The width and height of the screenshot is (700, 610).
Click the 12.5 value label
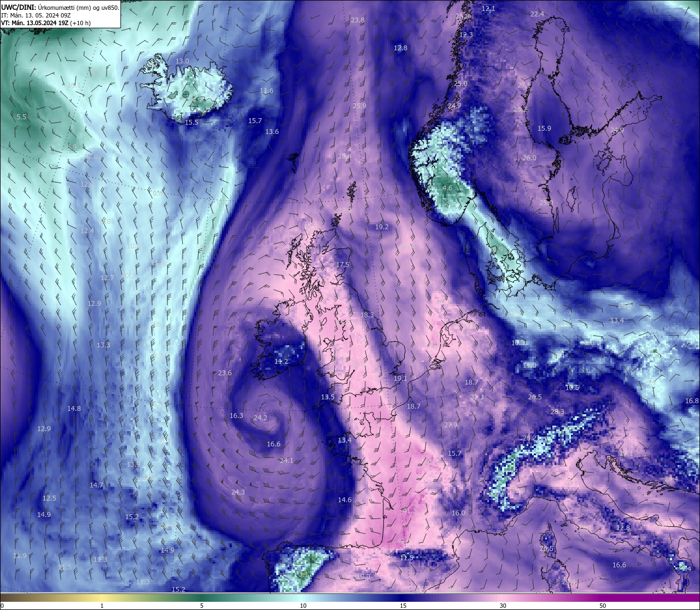point(49,498)
